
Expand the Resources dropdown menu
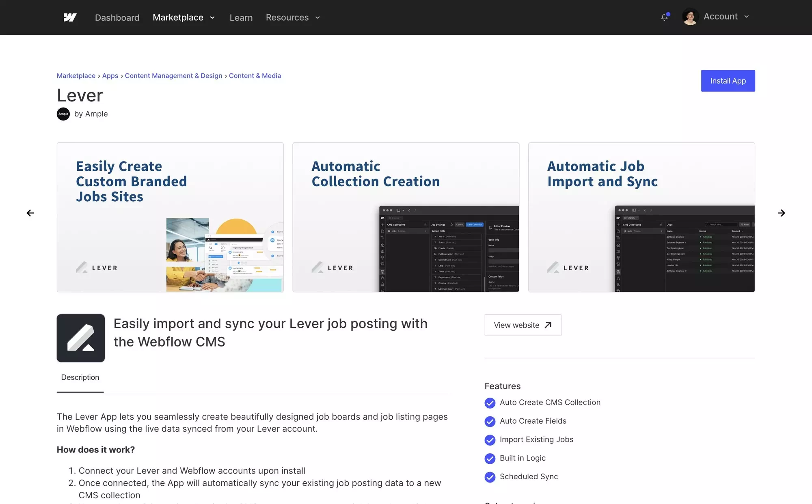[293, 17]
